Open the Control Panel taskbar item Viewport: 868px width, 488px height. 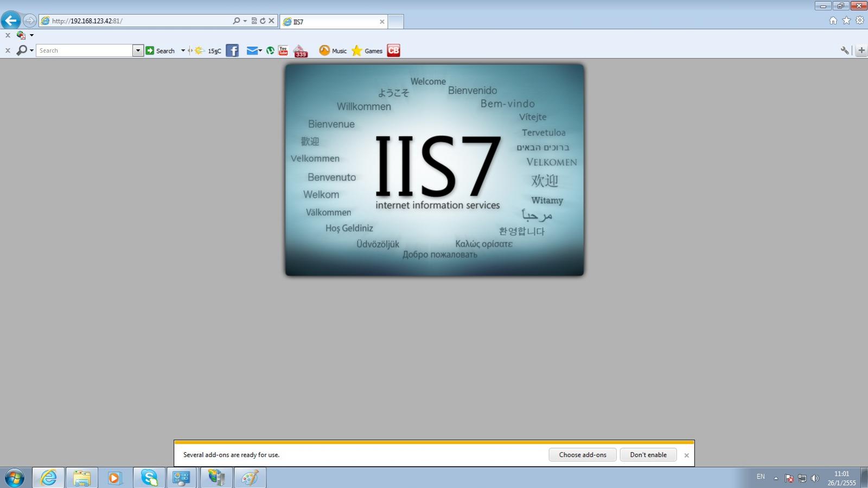(x=181, y=478)
